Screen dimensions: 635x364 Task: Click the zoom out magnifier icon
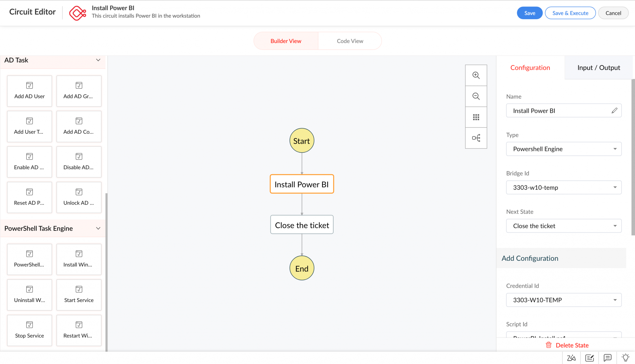pos(476,96)
